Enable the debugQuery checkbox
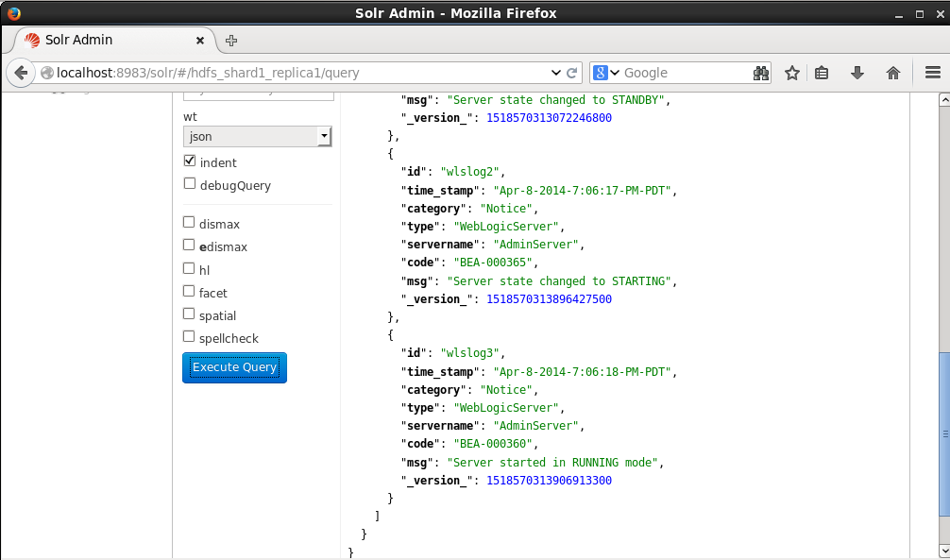Screen dimensions: 950x560 [x=190, y=183]
